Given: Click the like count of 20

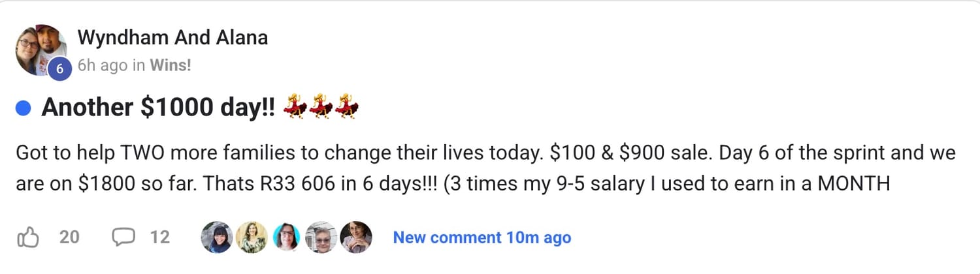Looking at the screenshot, I should click(69, 238).
